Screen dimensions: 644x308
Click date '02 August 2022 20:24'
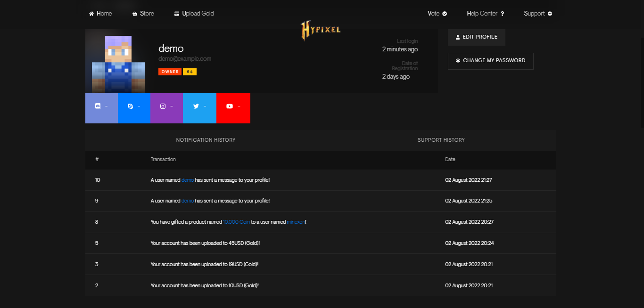[x=469, y=243]
